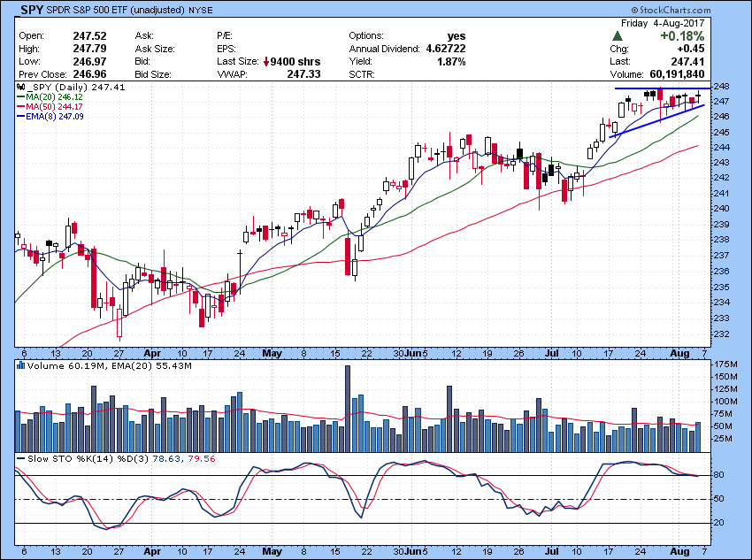Click the candlestick icon beside _SPY (Daily)
This screenshot has width=752, height=560.
point(20,88)
